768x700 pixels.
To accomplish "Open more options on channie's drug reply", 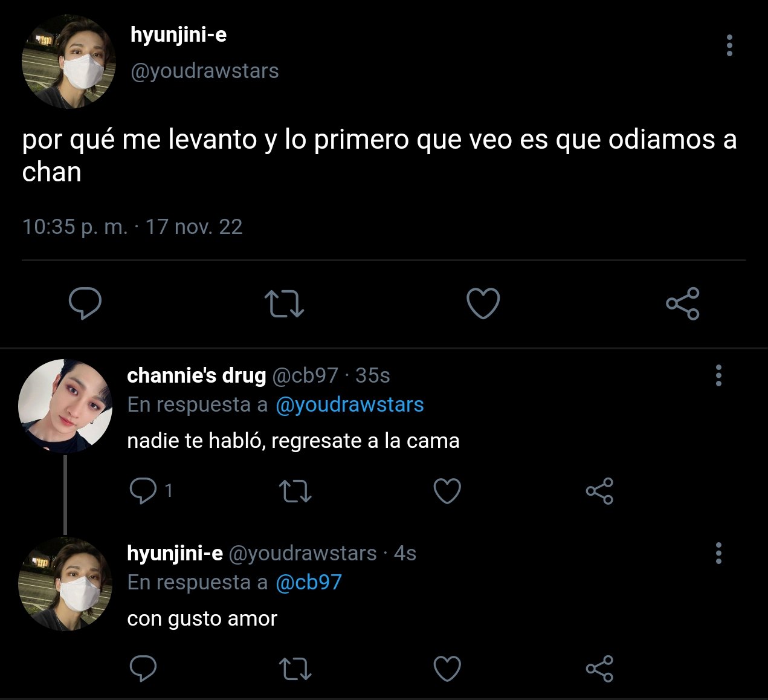I will tap(718, 375).
